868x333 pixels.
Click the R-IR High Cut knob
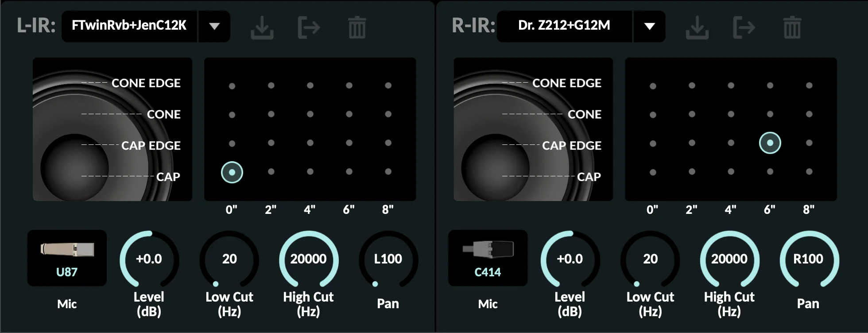coord(729,259)
